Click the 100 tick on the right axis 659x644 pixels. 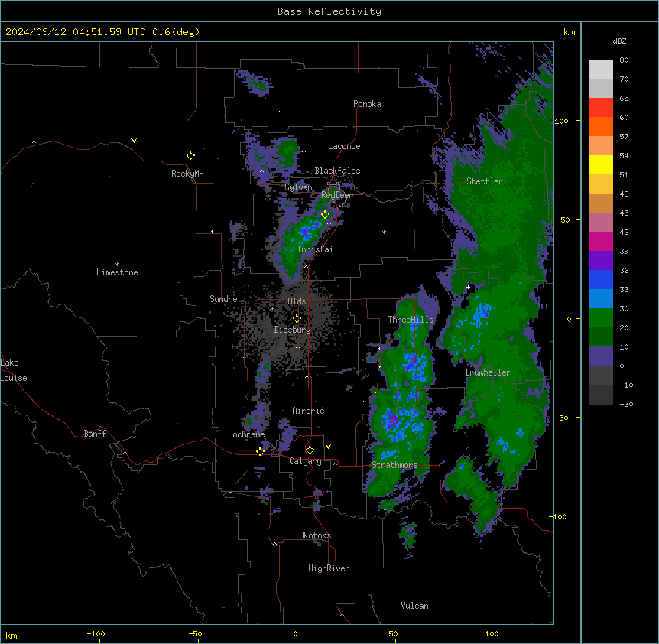(x=561, y=121)
